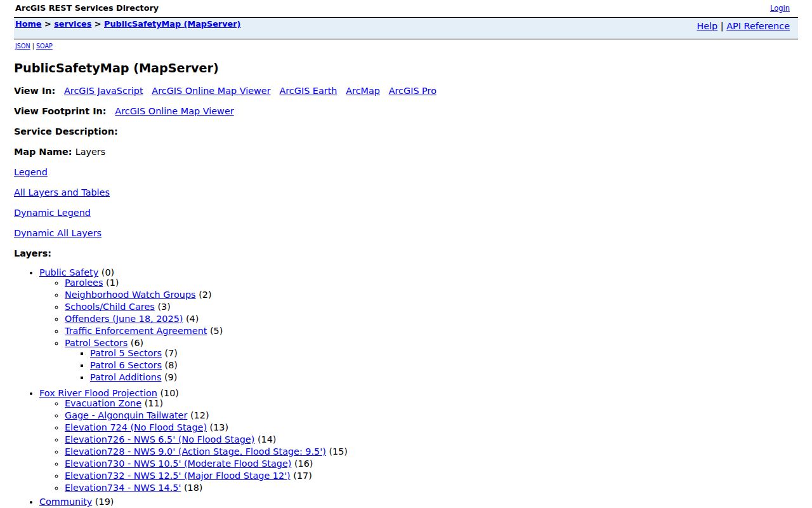Open the API Reference link
This screenshot has width=812, height=508.
[758, 26]
